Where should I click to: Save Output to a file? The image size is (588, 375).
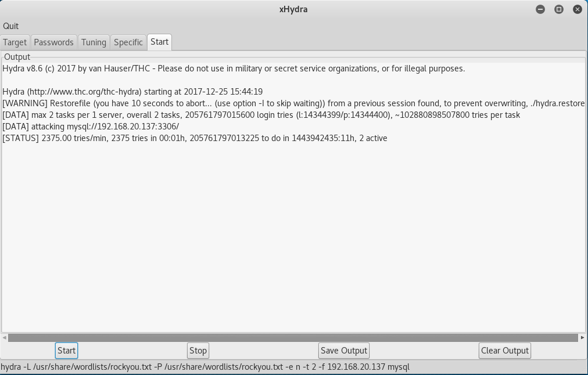(x=344, y=351)
